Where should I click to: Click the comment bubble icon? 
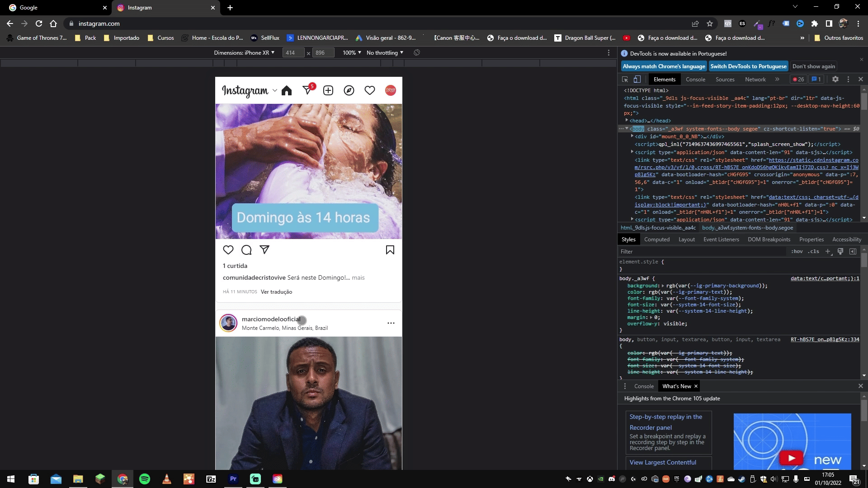(246, 250)
